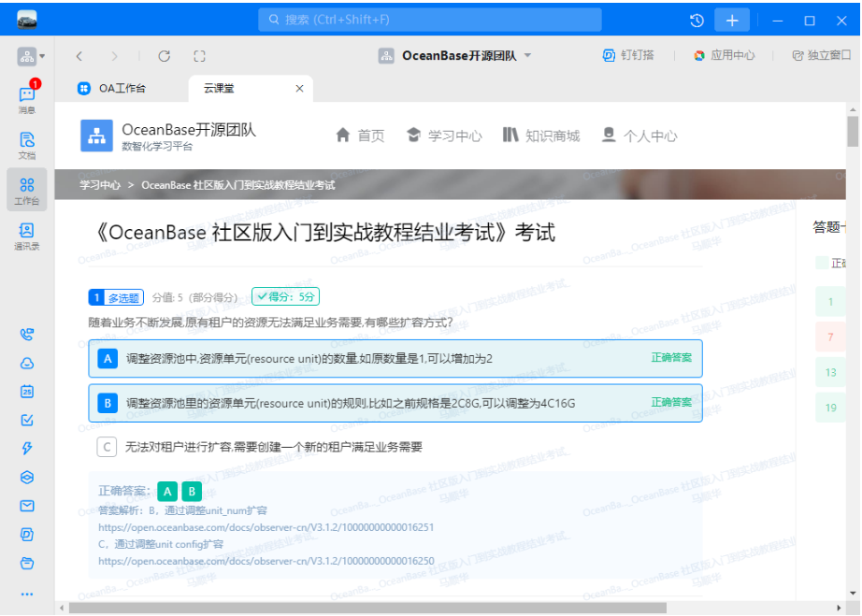Select answer option C checkbox
The height and width of the screenshot is (616, 862).
tap(107, 448)
